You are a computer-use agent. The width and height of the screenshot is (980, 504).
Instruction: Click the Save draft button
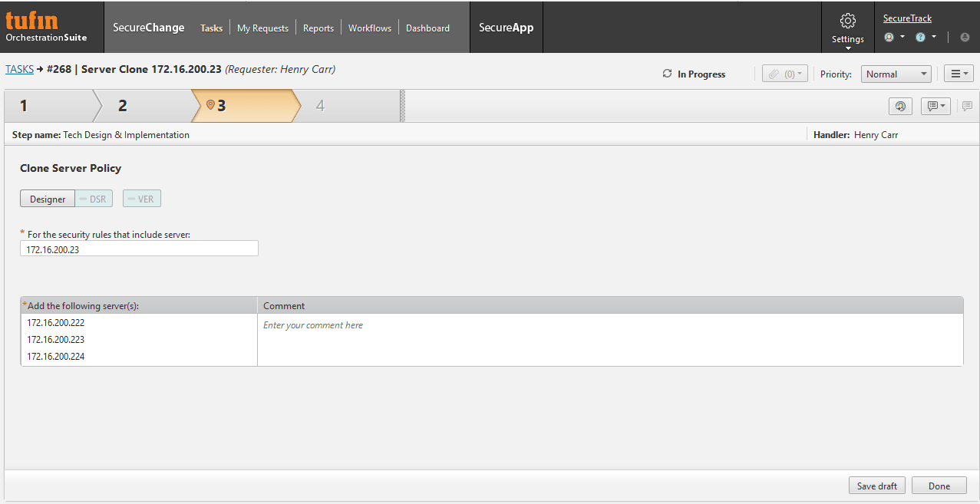coord(876,485)
